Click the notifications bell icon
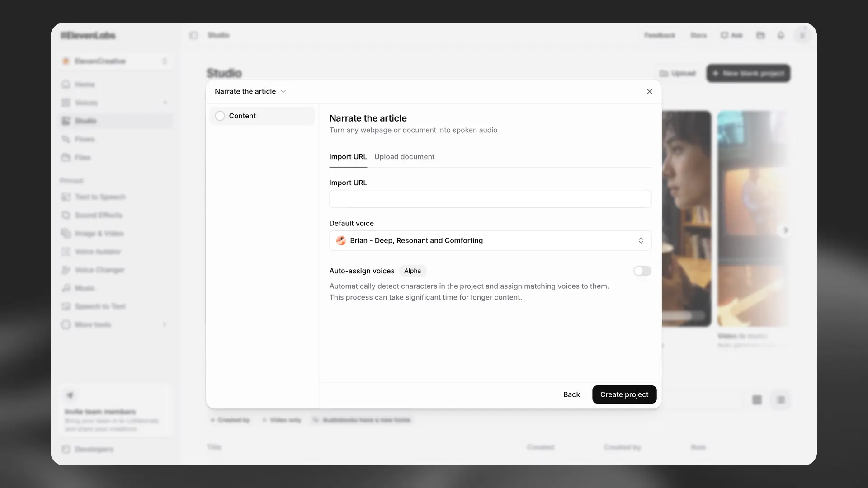The height and width of the screenshot is (488, 868). pos(781,35)
